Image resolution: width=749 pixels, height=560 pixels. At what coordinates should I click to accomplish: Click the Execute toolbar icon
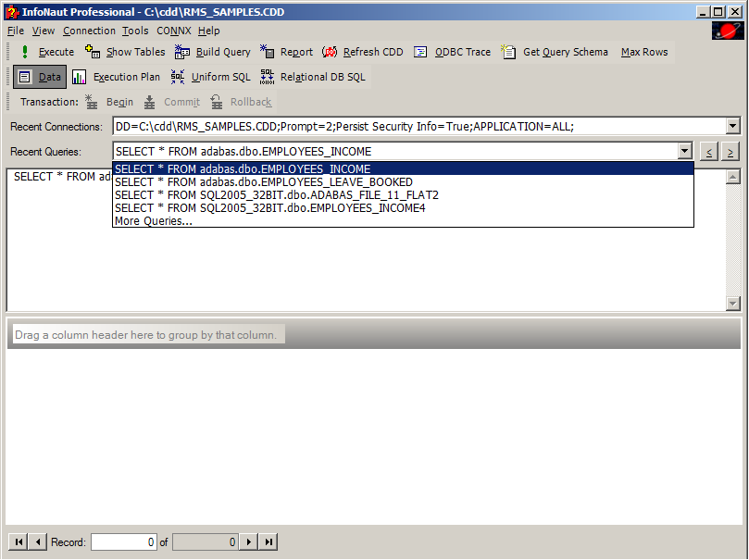[x=26, y=52]
